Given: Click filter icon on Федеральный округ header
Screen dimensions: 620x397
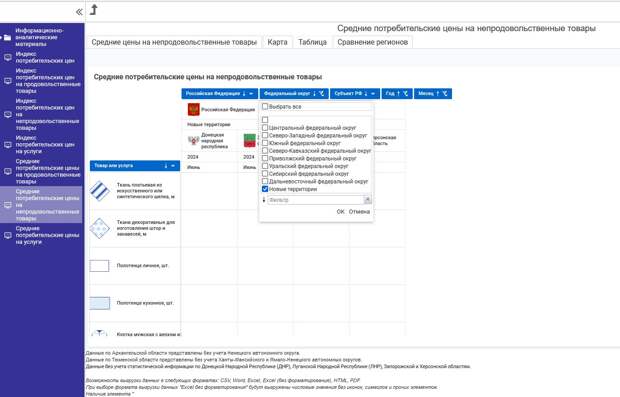Looking at the screenshot, I should [321, 94].
